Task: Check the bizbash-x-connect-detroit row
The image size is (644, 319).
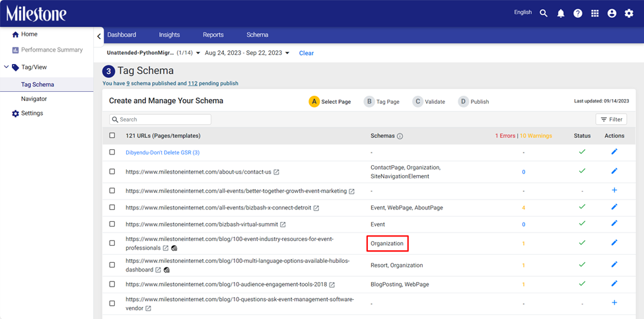Action: (112, 207)
